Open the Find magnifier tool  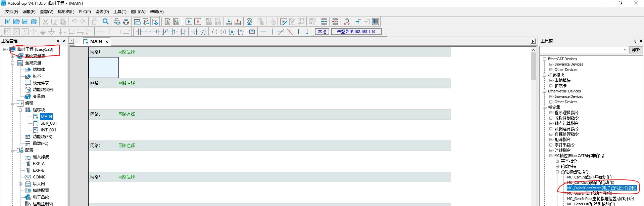click(x=105, y=22)
